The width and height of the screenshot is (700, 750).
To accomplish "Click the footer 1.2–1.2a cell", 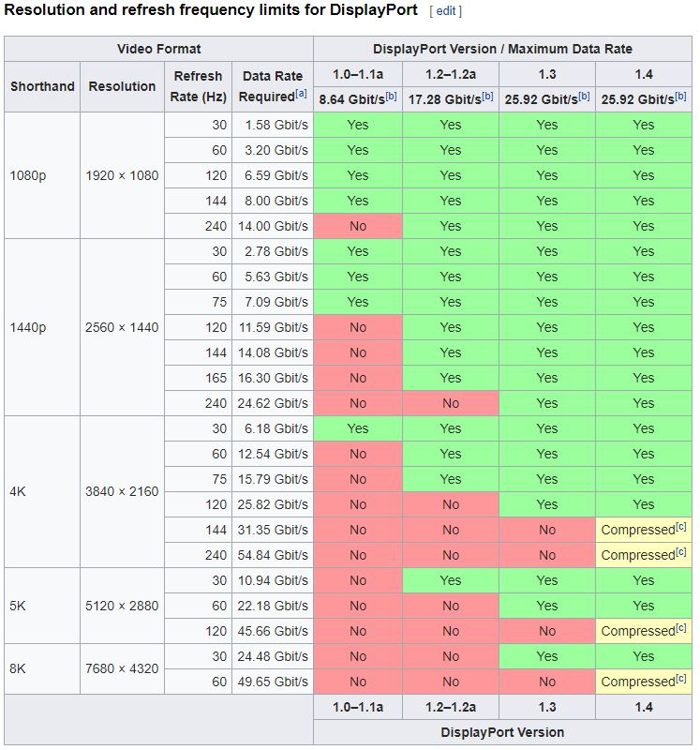I will [x=451, y=707].
